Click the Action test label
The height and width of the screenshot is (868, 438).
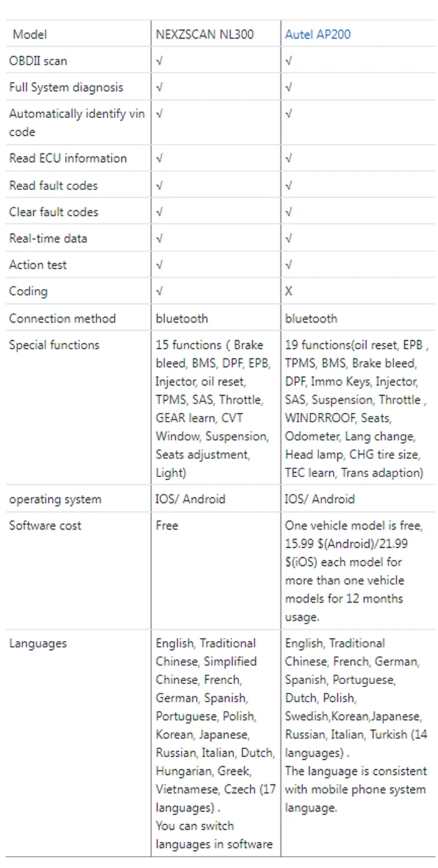click(x=38, y=265)
